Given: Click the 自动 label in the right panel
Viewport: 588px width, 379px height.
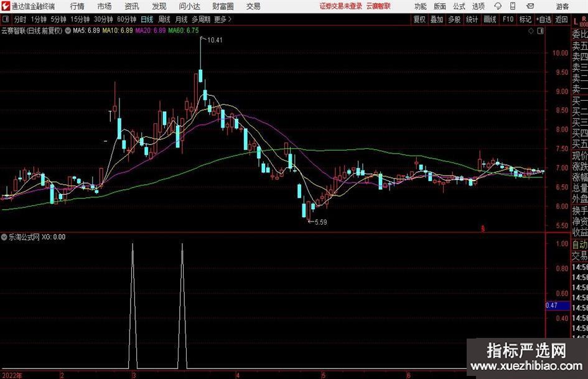Looking at the screenshot, I should (580, 245).
